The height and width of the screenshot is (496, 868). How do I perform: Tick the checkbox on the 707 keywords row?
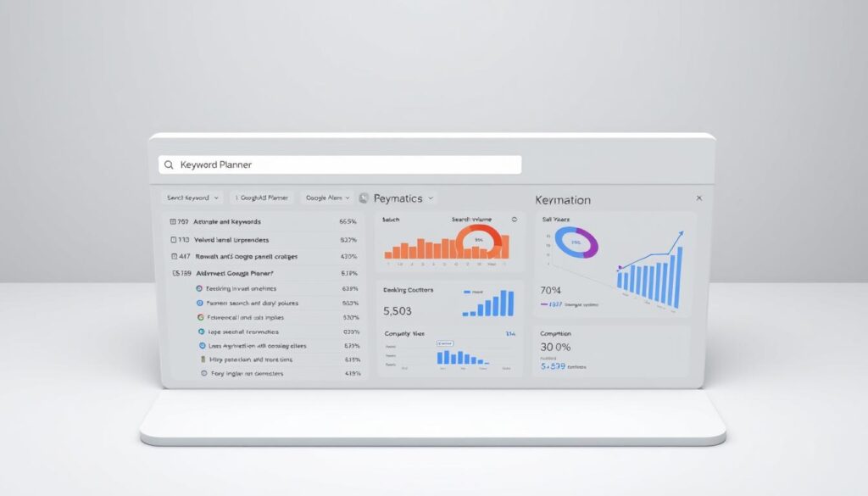tap(173, 221)
